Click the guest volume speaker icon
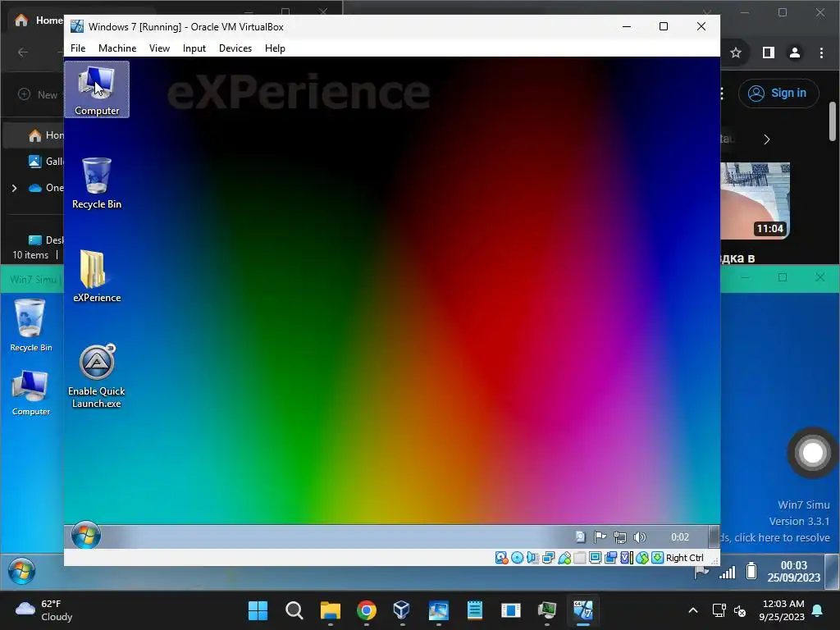This screenshot has height=630, width=840. point(640,536)
